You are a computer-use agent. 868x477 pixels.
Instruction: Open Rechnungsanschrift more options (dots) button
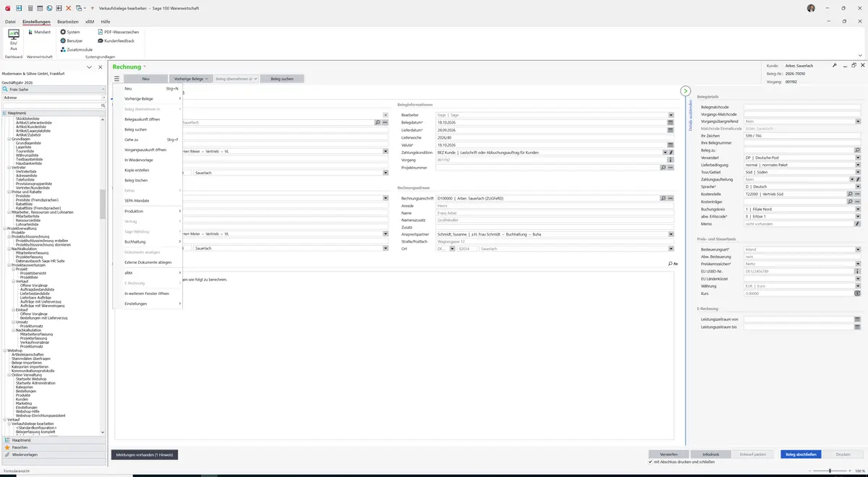pyautogui.click(x=671, y=198)
